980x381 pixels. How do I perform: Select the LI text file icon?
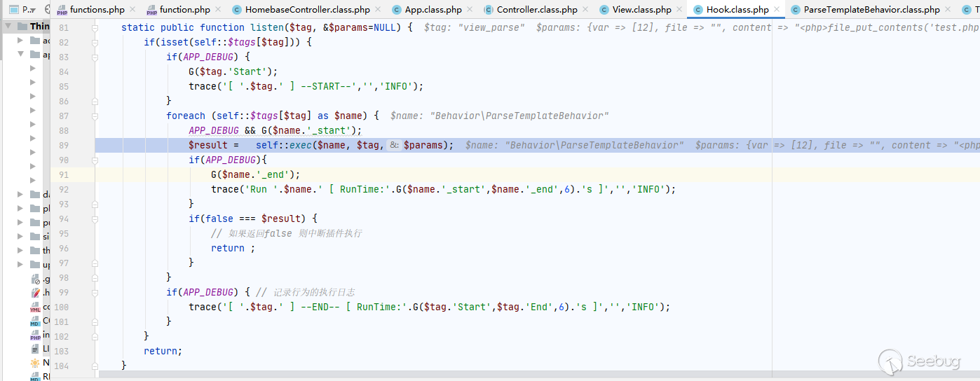pos(35,349)
